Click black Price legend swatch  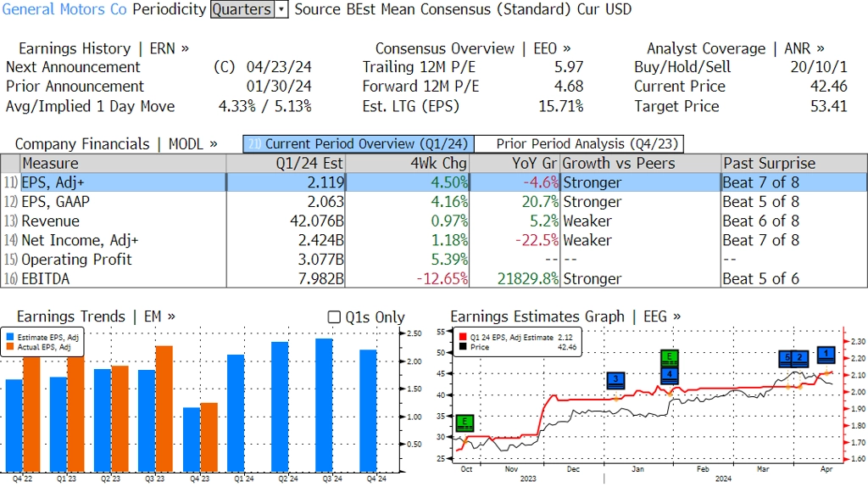(x=463, y=347)
